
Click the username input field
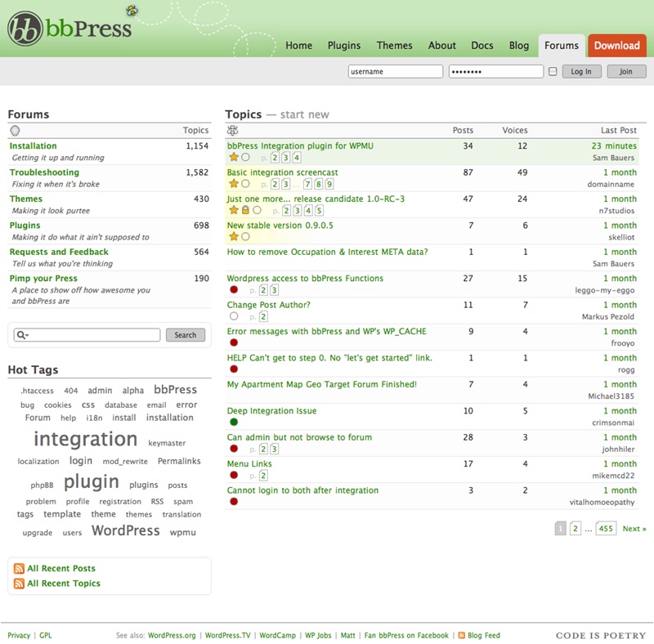(x=396, y=71)
